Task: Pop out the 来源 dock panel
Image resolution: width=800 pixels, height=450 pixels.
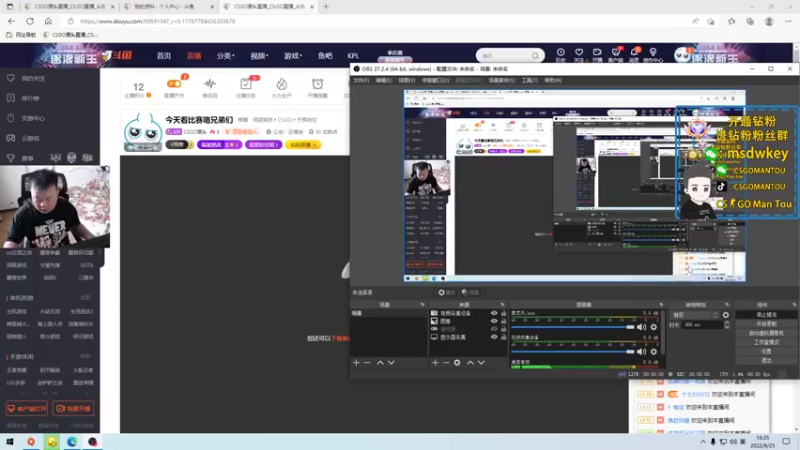Action: tap(502, 305)
